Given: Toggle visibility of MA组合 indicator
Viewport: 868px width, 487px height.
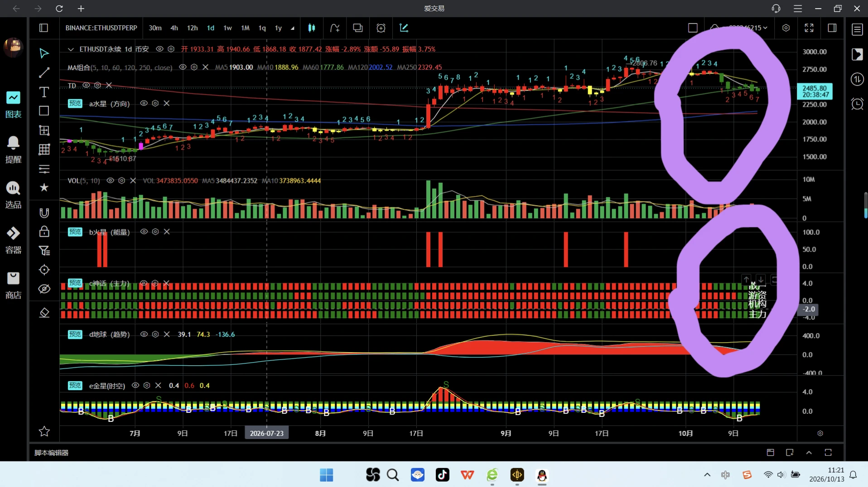Looking at the screenshot, I should [x=183, y=67].
